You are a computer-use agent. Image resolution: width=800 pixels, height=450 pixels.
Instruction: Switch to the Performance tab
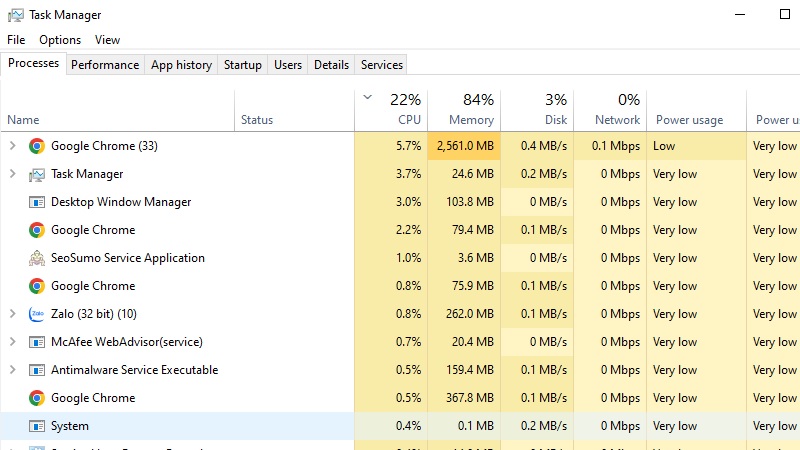(105, 65)
